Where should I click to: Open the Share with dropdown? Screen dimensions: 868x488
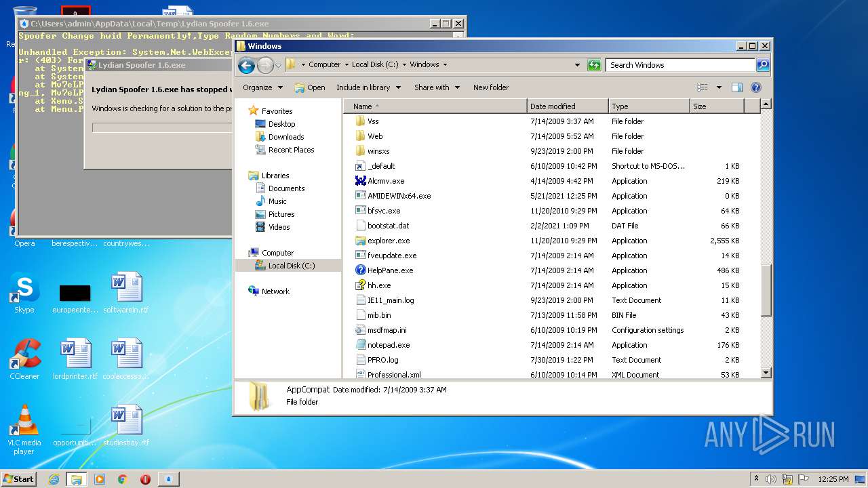tap(437, 87)
